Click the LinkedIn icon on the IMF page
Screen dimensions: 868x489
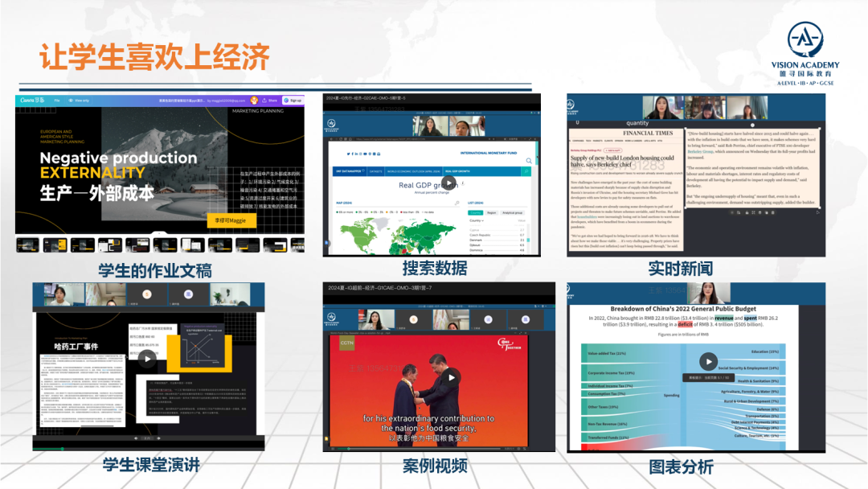click(x=357, y=154)
